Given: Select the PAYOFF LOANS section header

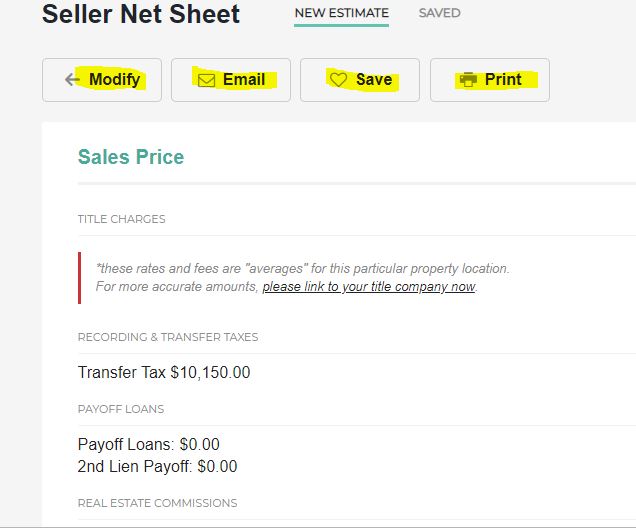Looking at the screenshot, I should pos(121,409).
